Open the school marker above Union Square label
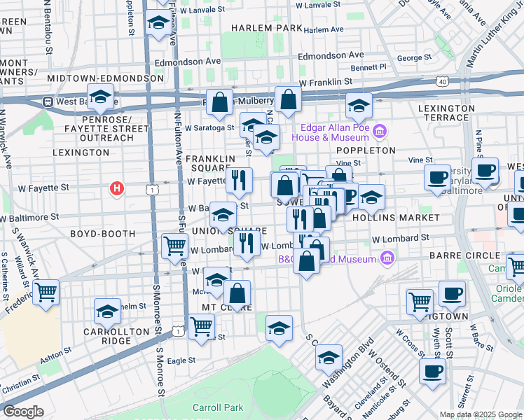The height and width of the screenshot is (420, 524). point(223,215)
